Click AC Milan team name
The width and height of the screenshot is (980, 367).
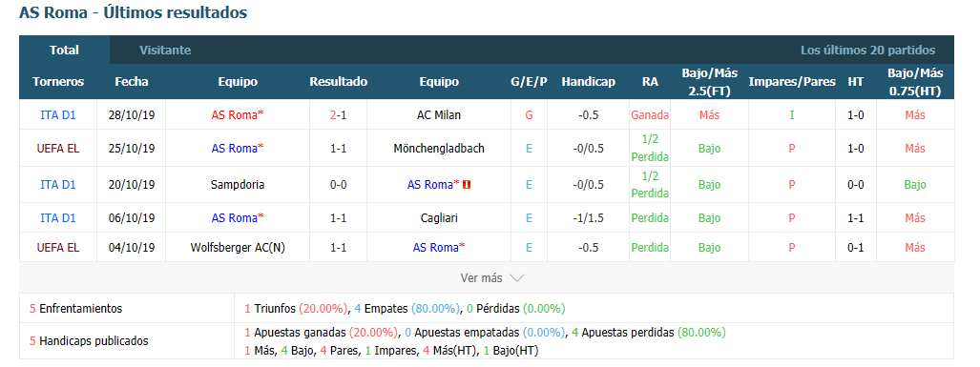[x=439, y=114]
